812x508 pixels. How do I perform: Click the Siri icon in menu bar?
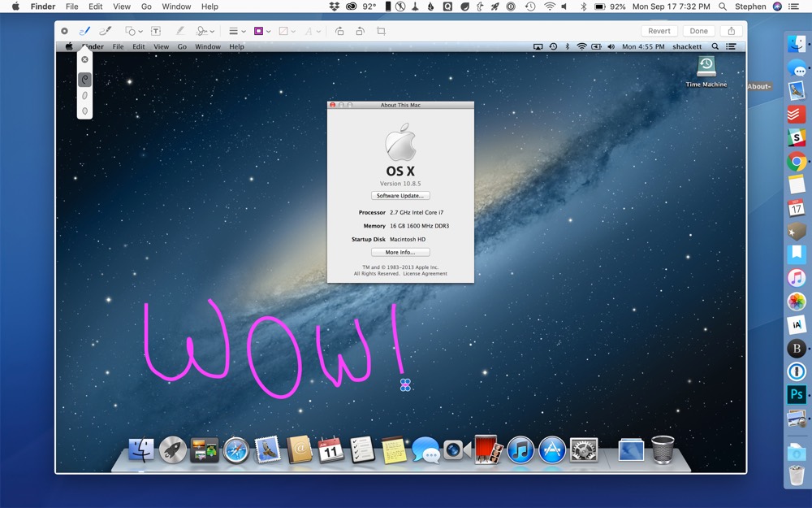[777, 7]
